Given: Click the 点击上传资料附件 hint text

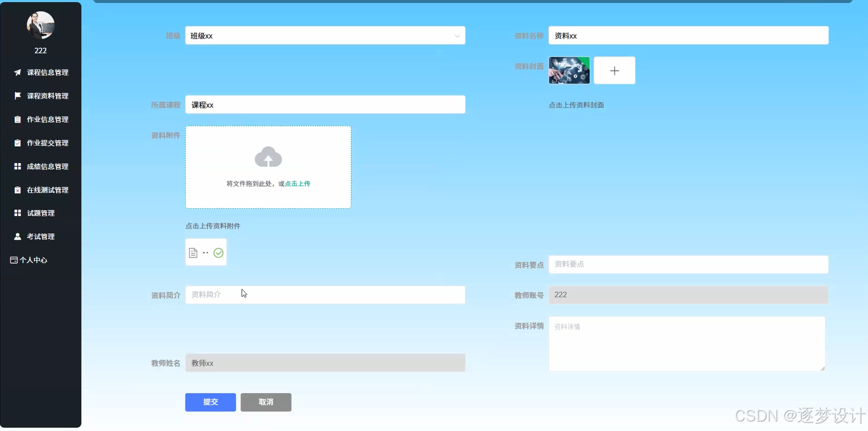Looking at the screenshot, I should 213,226.
